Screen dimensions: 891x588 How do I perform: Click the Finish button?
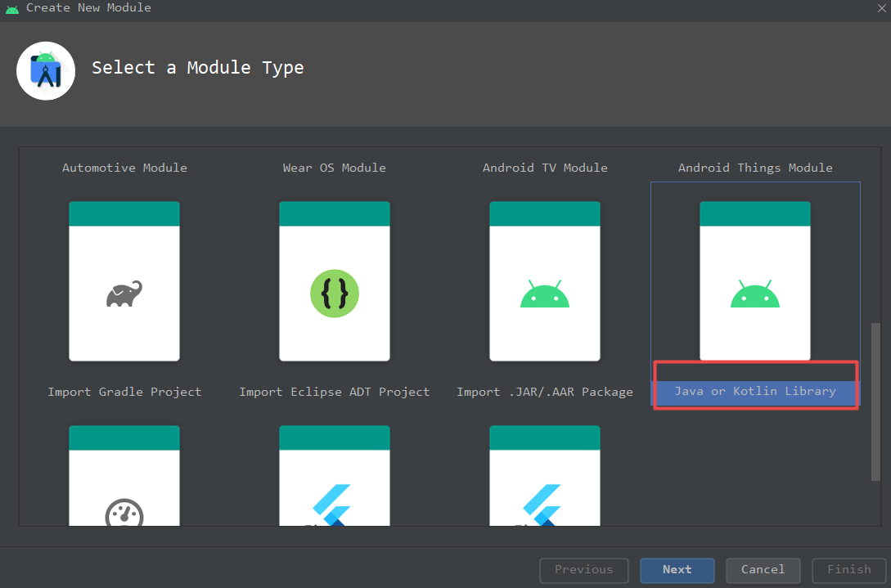pyautogui.click(x=849, y=570)
